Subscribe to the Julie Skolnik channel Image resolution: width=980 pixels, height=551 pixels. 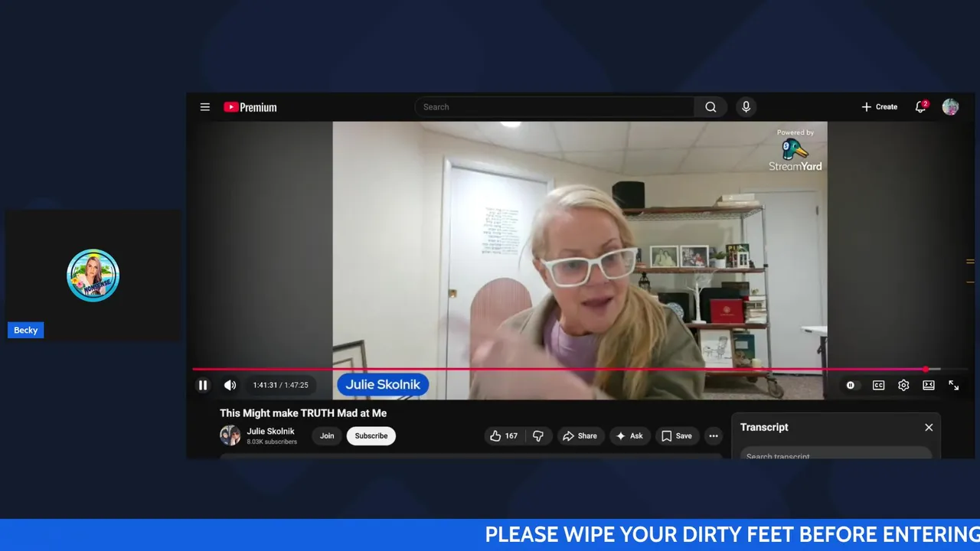pyautogui.click(x=371, y=435)
